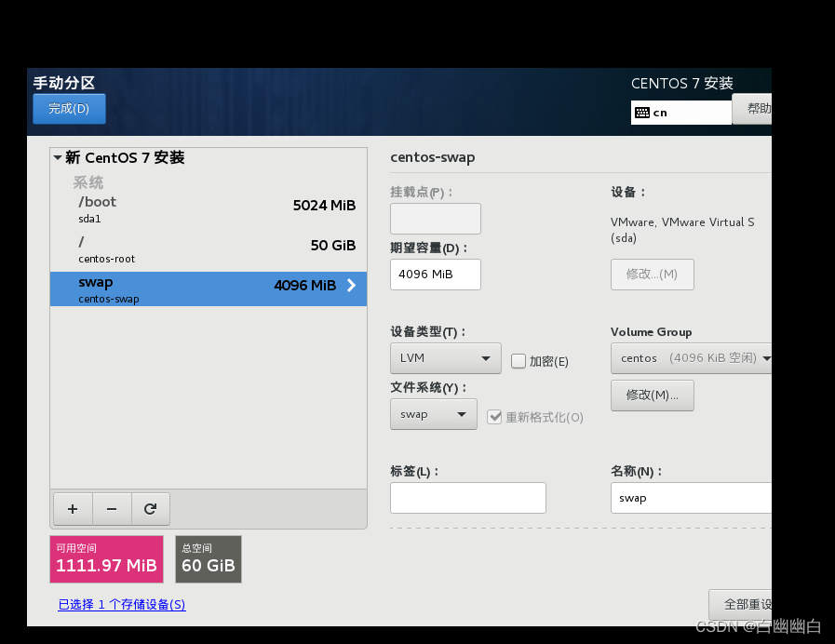Click the VMware Virtual S (sda) device text
Viewport: 835px width, 644px height.
pos(682,230)
